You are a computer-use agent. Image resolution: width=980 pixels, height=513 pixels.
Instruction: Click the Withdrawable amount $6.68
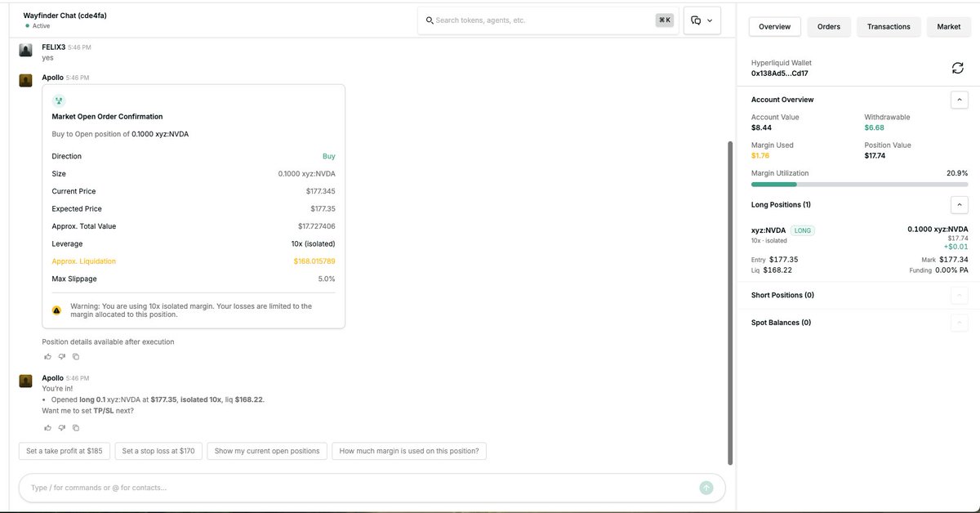click(875, 127)
